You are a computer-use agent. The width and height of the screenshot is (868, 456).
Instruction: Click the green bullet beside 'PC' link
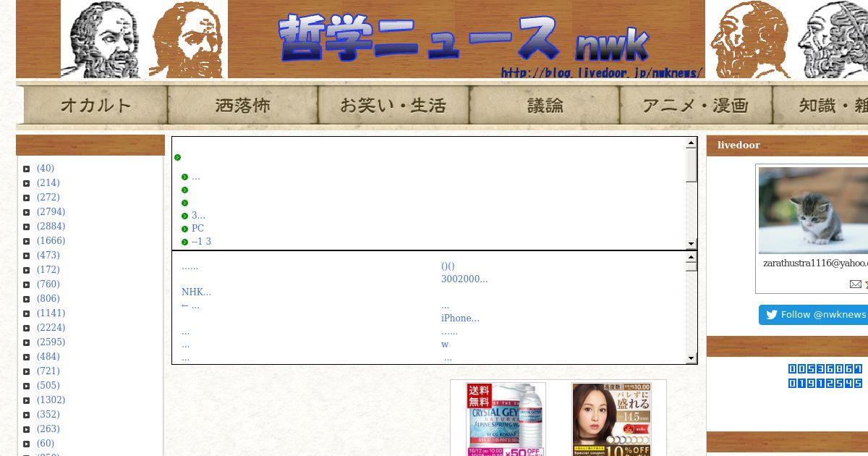[185, 229]
